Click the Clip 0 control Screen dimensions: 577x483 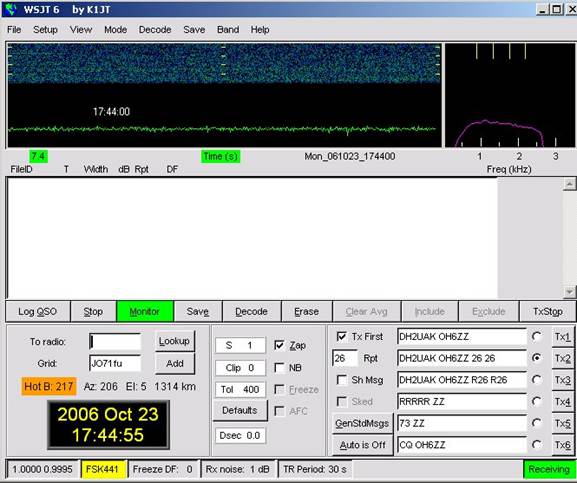tap(240, 368)
